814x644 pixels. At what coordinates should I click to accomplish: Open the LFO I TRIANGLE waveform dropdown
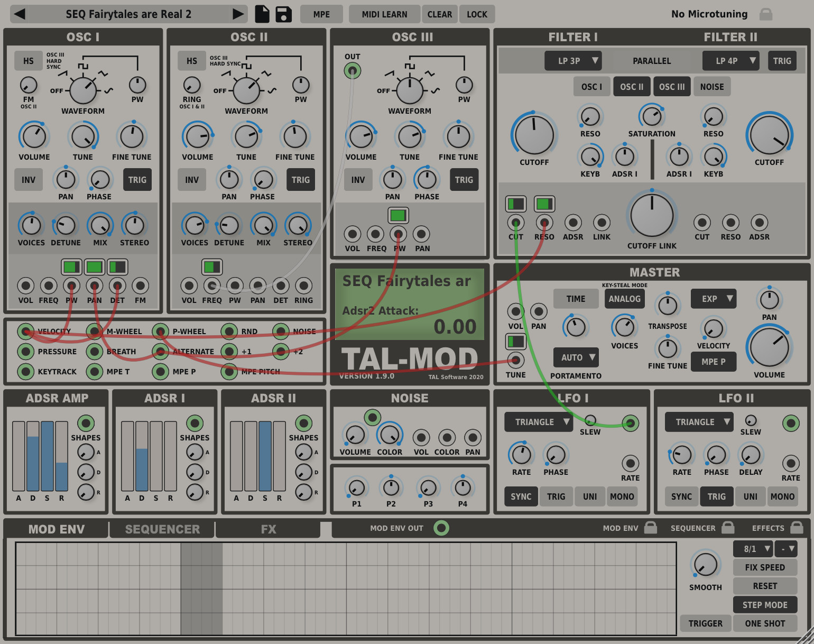point(538,422)
